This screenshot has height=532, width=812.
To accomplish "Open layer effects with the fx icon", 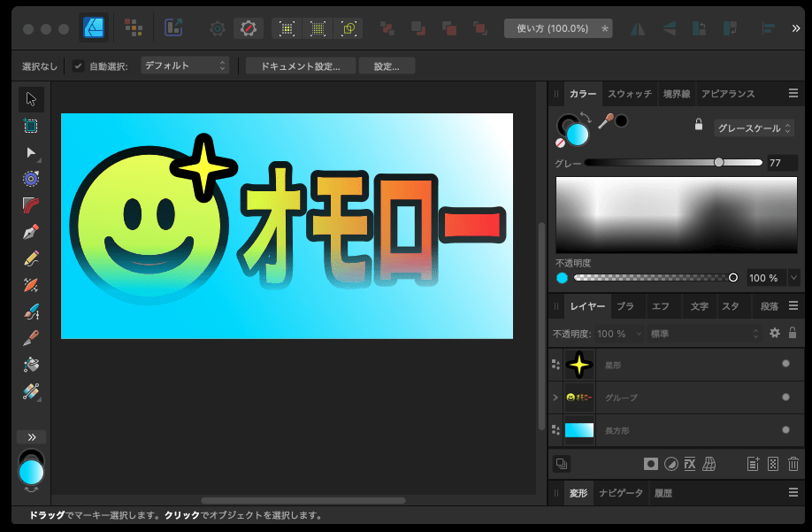I will pos(691,464).
